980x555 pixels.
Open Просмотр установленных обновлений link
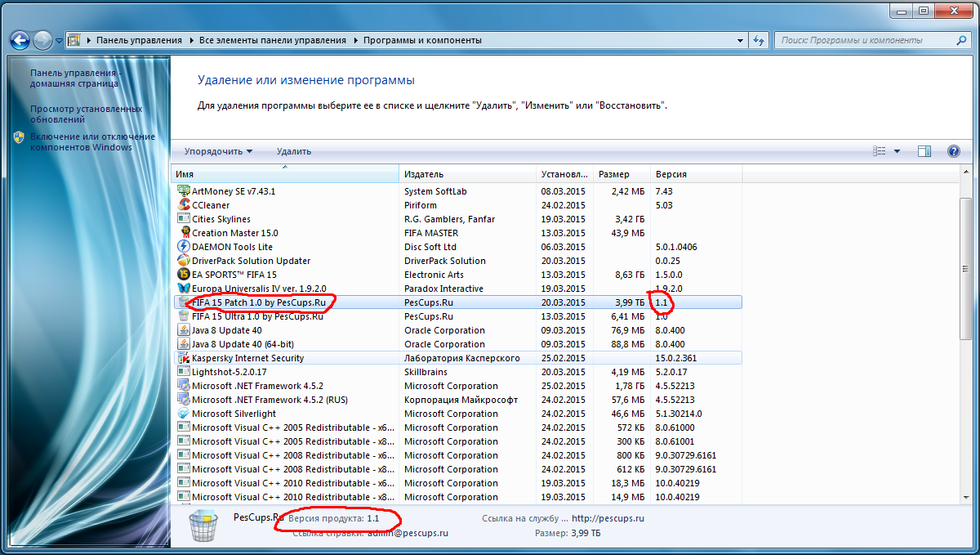[x=86, y=114]
